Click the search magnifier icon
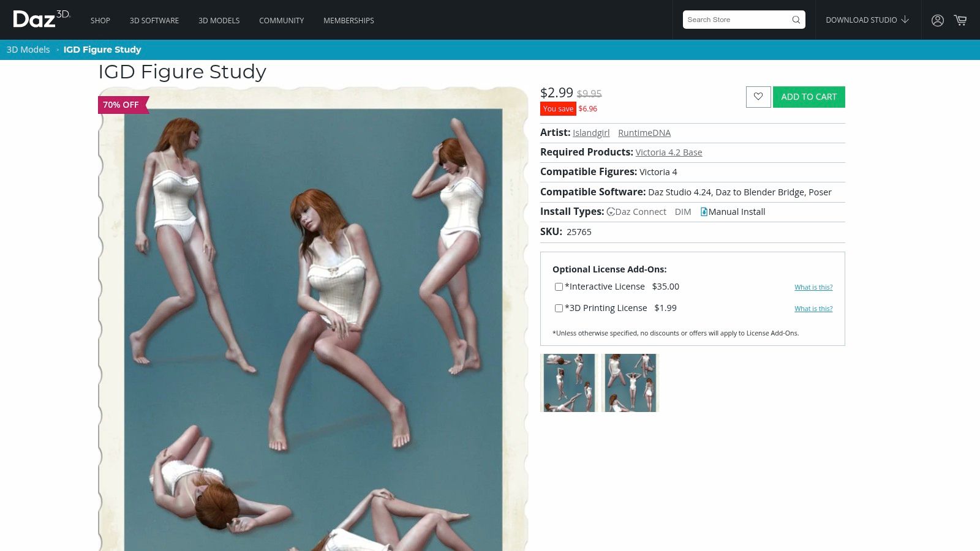Screen dimensions: 980x551 point(796,20)
